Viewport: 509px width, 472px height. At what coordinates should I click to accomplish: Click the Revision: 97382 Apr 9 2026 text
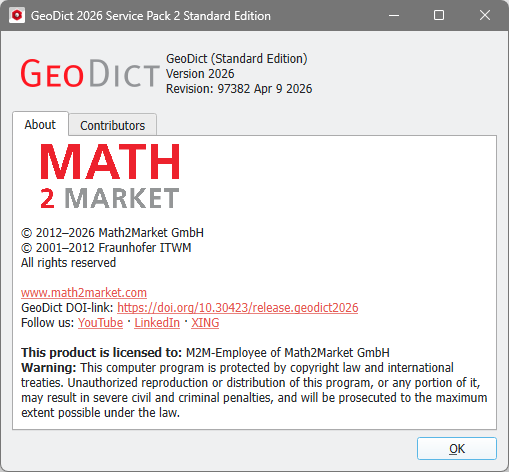coord(239,89)
